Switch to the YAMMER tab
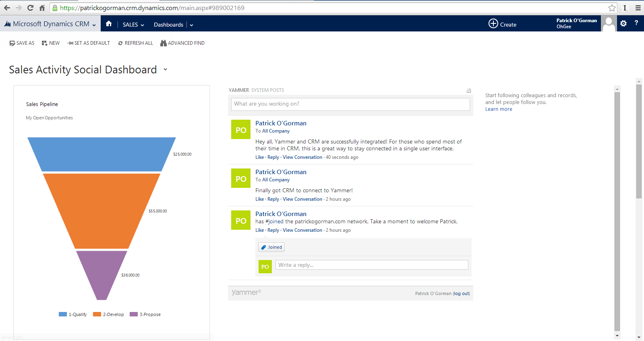Image resolution: width=644 pixels, height=341 pixels. (x=239, y=90)
